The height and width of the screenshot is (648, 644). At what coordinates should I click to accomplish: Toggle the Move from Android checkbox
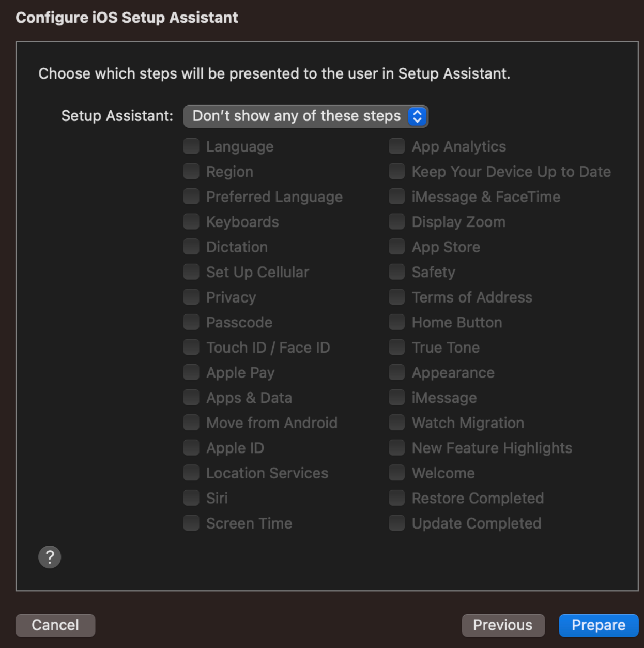pyautogui.click(x=191, y=423)
